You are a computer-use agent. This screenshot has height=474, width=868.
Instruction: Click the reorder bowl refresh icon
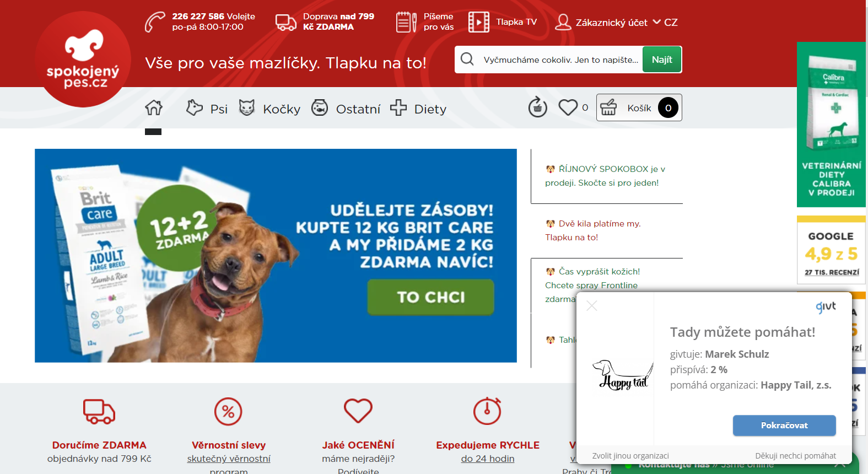538,107
